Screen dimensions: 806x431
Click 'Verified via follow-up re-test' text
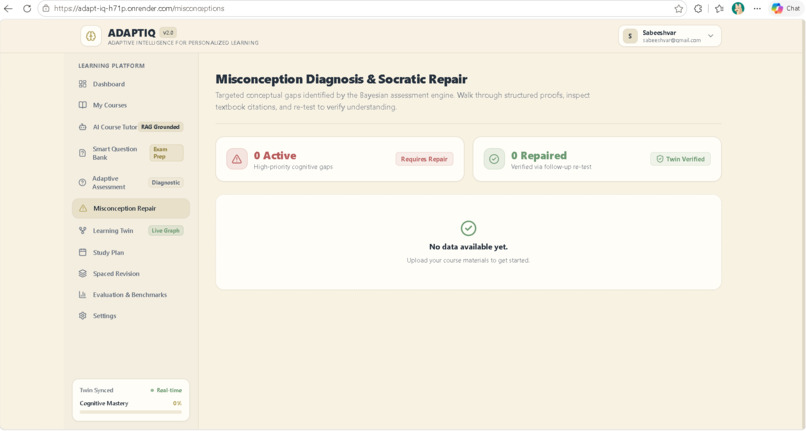click(551, 167)
